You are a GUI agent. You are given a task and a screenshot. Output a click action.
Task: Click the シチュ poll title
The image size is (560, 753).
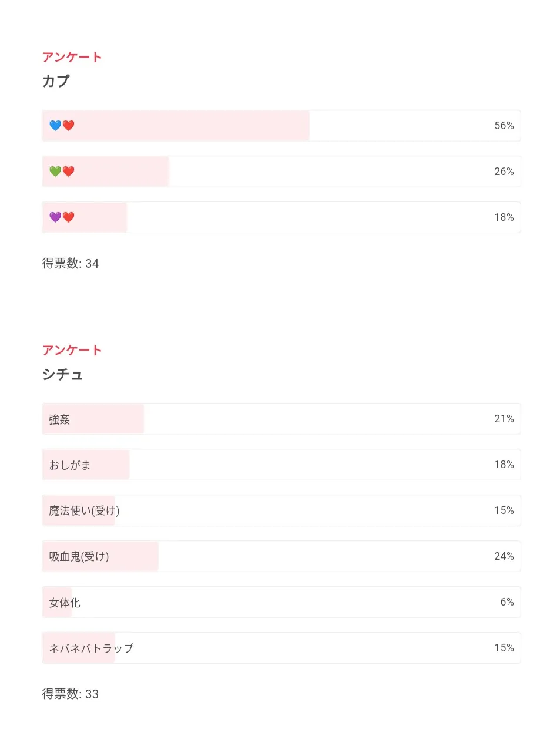click(x=62, y=375)
